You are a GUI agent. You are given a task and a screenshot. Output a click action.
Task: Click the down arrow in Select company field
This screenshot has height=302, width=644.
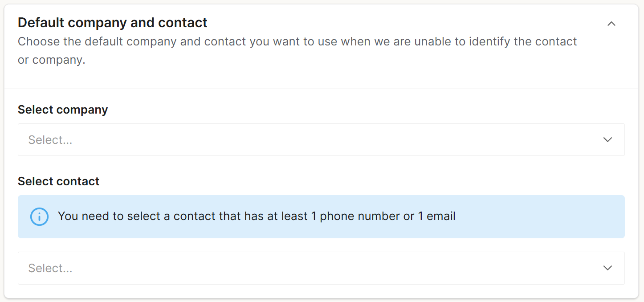pyautogui.click(x=607, y=140)
